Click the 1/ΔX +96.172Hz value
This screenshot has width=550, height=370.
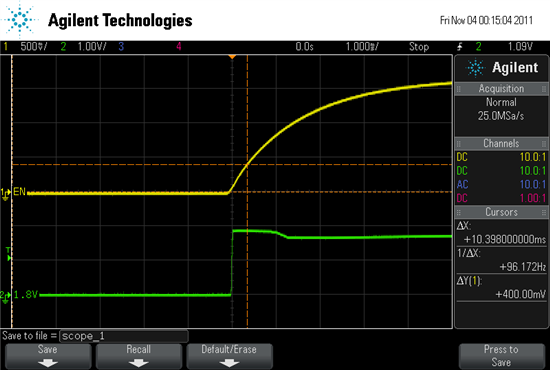point(523,267)
